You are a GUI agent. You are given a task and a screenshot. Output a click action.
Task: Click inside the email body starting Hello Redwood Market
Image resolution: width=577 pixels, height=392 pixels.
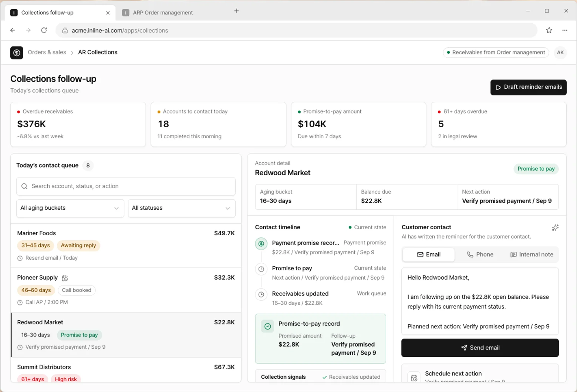coord(480,301)
